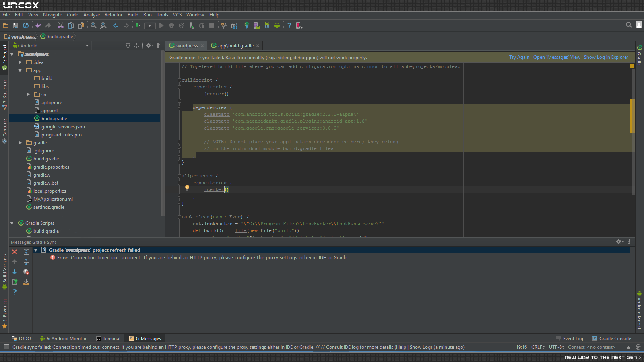Collapse the Gradle Scripts node
The height and width of the screenshot is (362, 644).
coord(12,223)
